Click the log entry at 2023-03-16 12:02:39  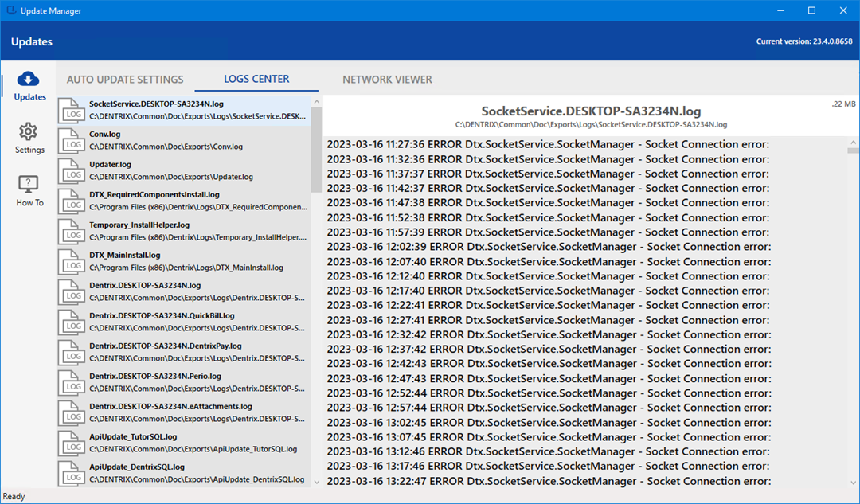tap(549, 247)
